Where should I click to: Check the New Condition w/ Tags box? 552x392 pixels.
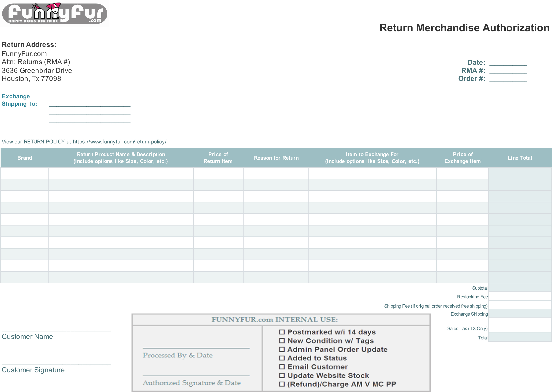point(282,341)
